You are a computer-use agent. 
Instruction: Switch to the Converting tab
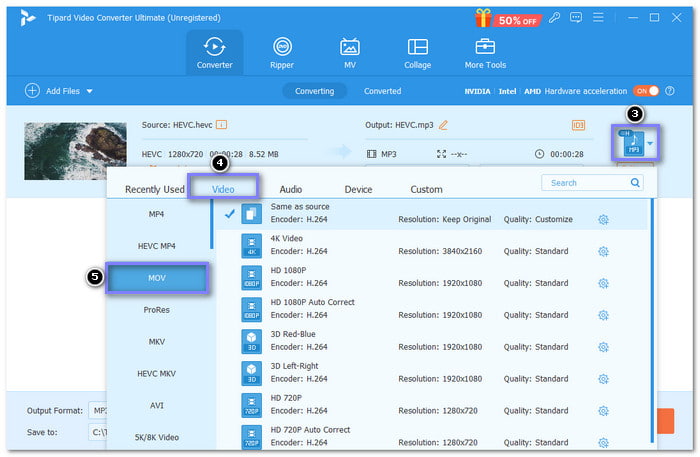click(314, 91)
